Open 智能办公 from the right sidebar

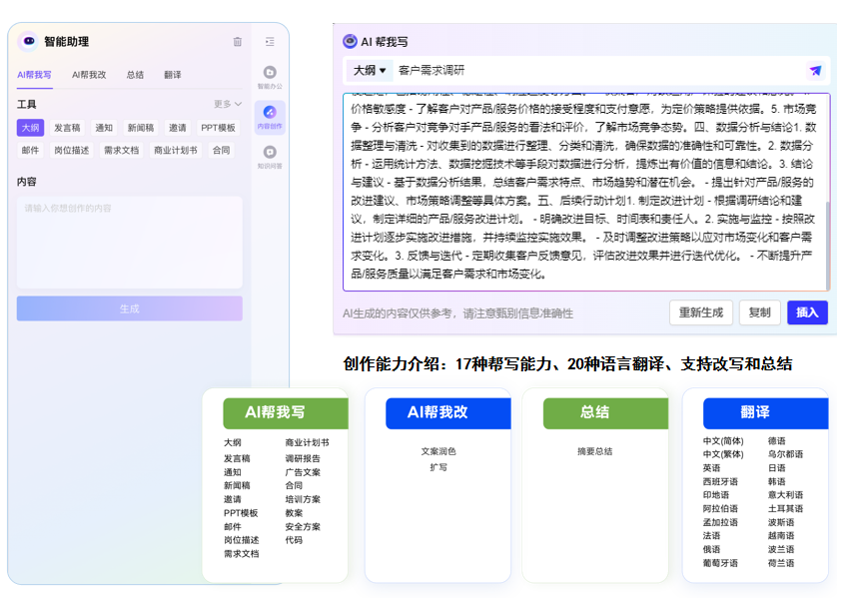(x=269, y=72)
